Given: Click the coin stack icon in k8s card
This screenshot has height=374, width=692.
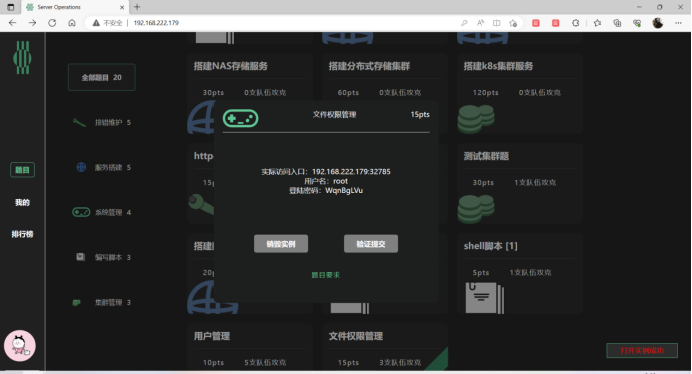Looking at the screenshot, I should pyautogui.click(x=476, y=119).
